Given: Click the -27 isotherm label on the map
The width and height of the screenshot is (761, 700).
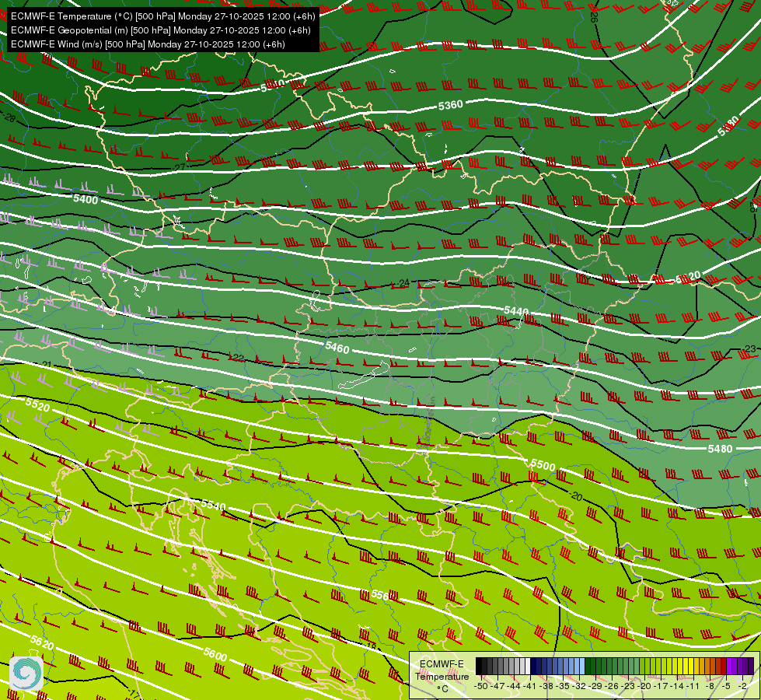Looking at the screenshot, I should [x=179, y=167].
